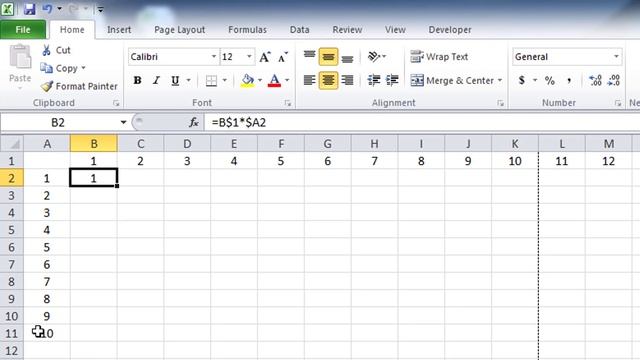
Task: Open the Font dialog launcher
Action: [288, 103]
